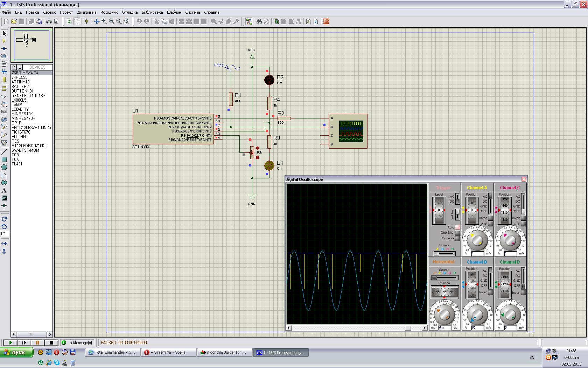Screen dimensions: 588x368
Task: Click the print icon in toolbar
Action: point(49,22)
